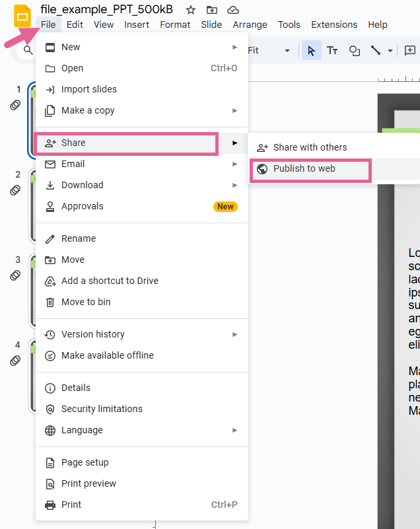The height and width of the screenshot is (529, 420).
Task: Choose Publish to web
Action: (x=304, y=168)
